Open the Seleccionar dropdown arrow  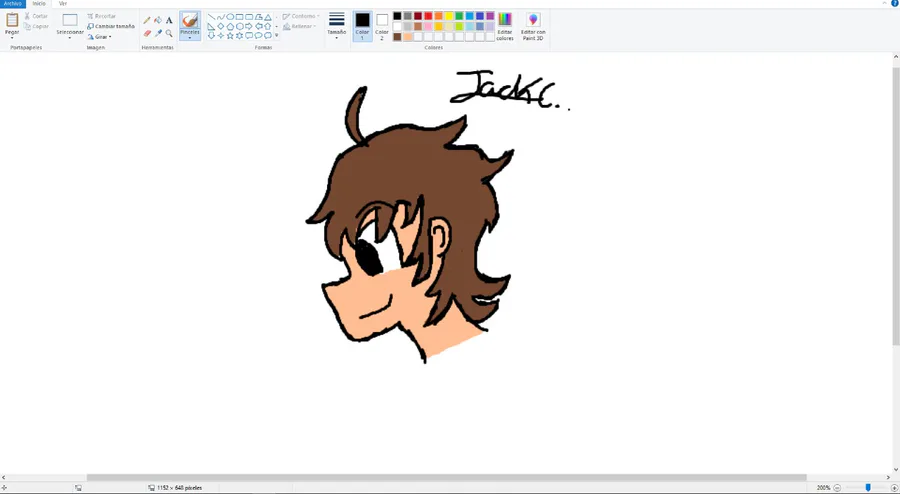pos(69,38)
